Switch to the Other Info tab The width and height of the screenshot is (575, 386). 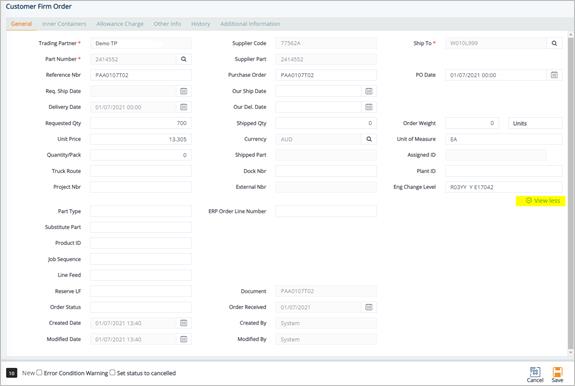coord(167,24)
